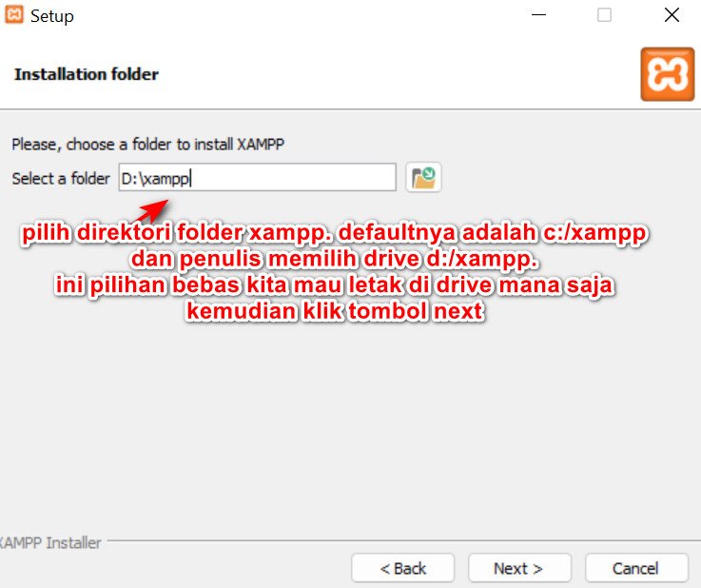Click 'Please, choose a folder to install XAMPP'
The image size is (701, 588).
point(148,145)
